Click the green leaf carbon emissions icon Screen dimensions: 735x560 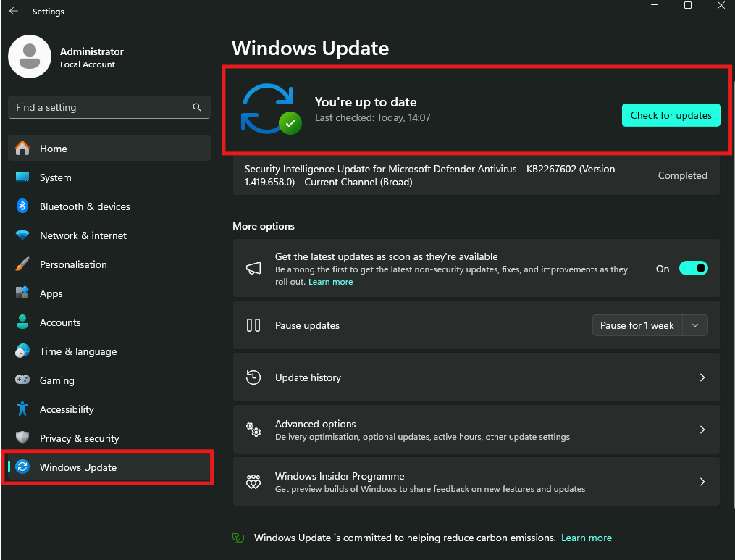[238, 538]
